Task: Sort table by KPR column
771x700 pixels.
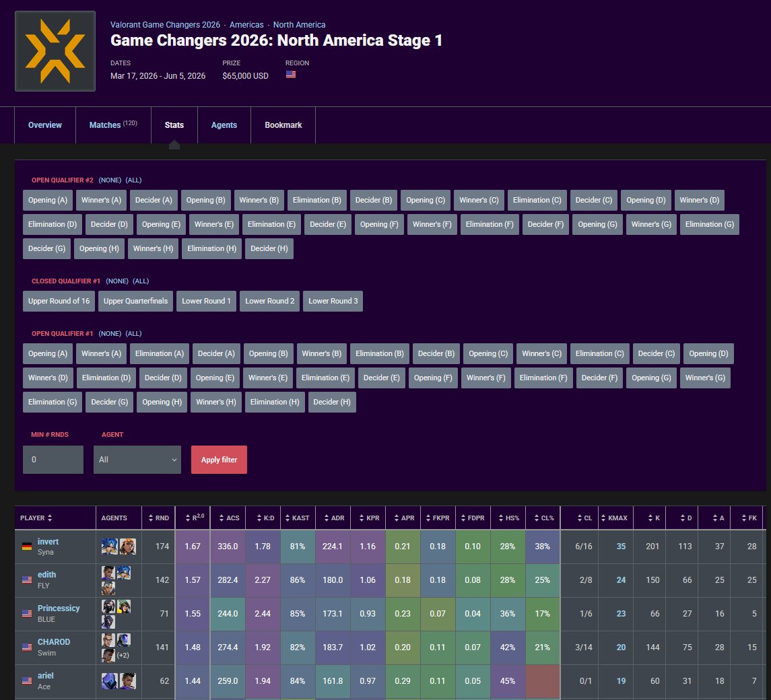Action: [x=368, y=518]
